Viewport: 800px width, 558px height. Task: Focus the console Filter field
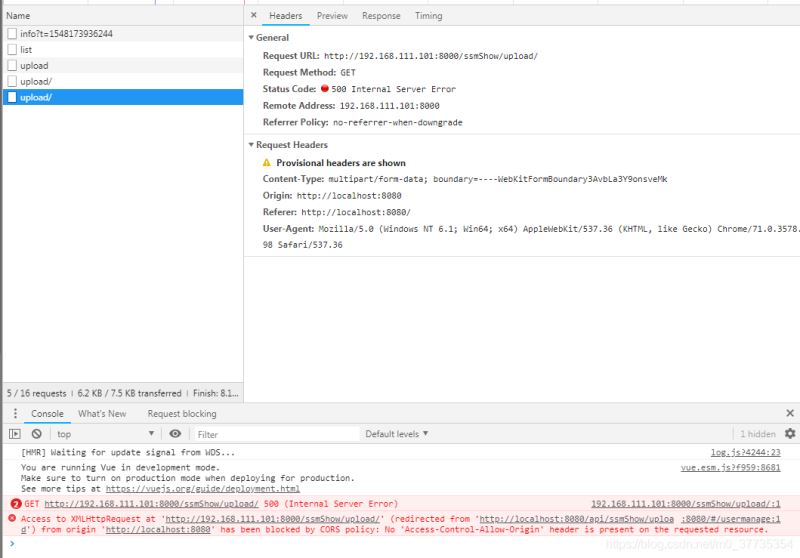click(276, 435)
